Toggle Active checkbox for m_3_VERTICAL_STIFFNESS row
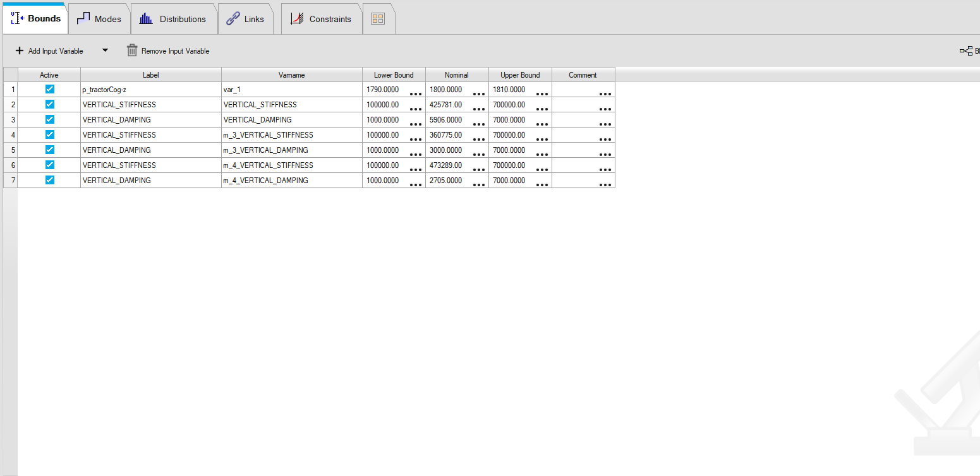Viewport: 980px width, 476px height. tap(50, 134)
